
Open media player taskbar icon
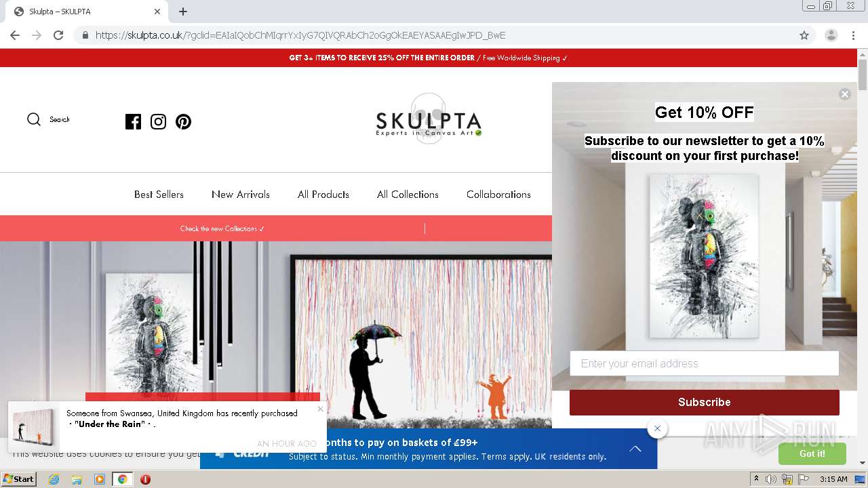99,479
